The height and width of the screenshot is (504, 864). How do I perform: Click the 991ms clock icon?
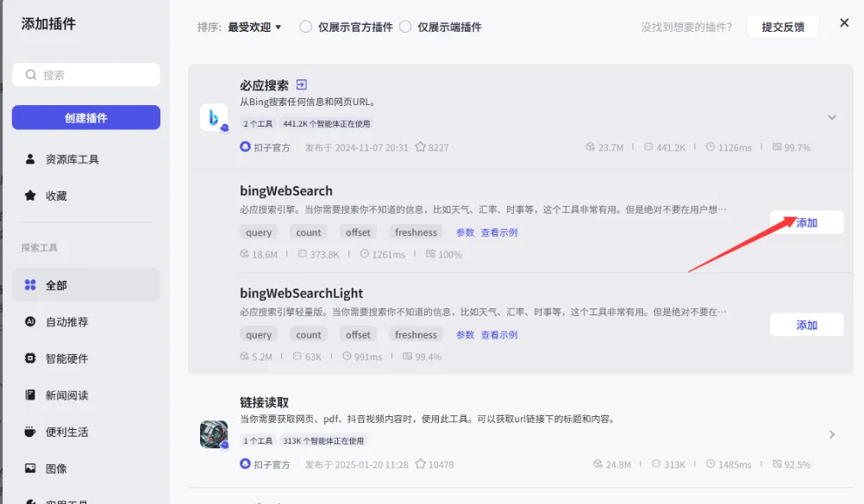(x=347, y=357)
